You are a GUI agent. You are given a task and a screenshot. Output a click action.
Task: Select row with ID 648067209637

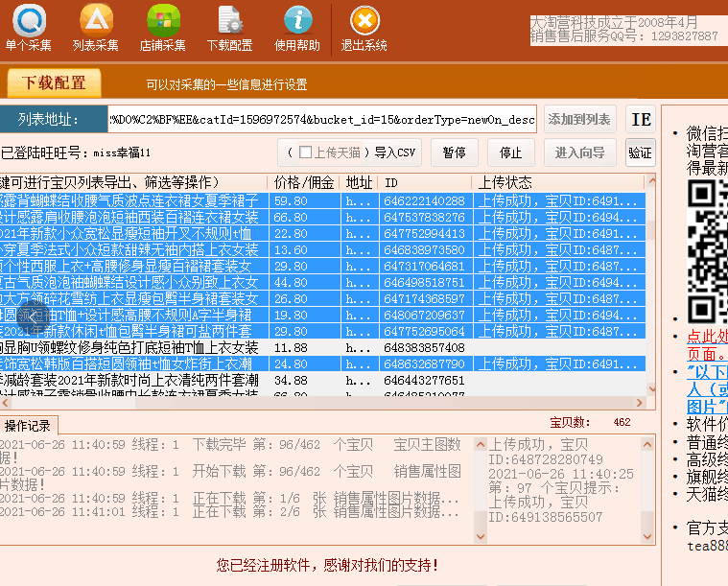coord(322,315)
